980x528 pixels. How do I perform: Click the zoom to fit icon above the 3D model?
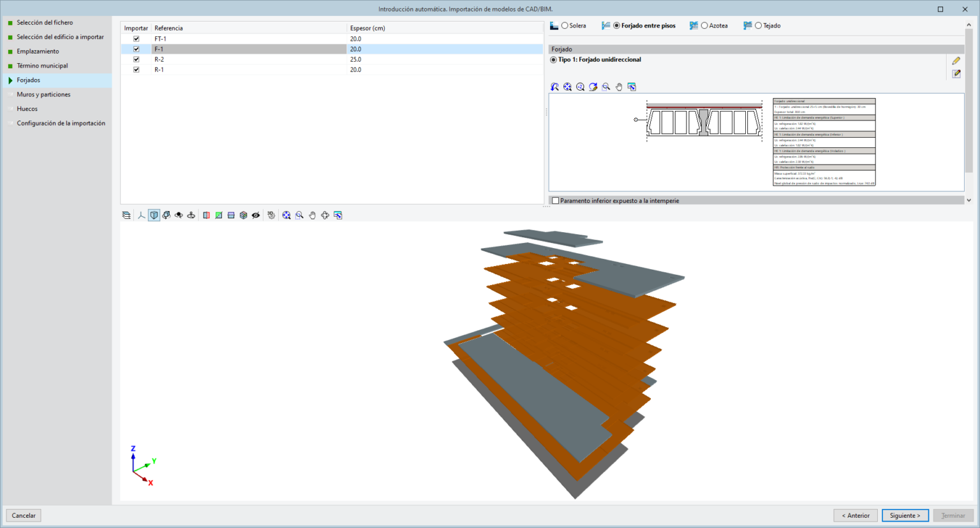point(286,215)
